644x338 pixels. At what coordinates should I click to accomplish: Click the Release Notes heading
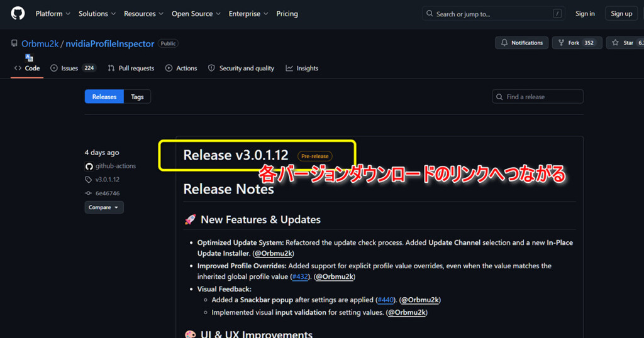tap(228, 189)
